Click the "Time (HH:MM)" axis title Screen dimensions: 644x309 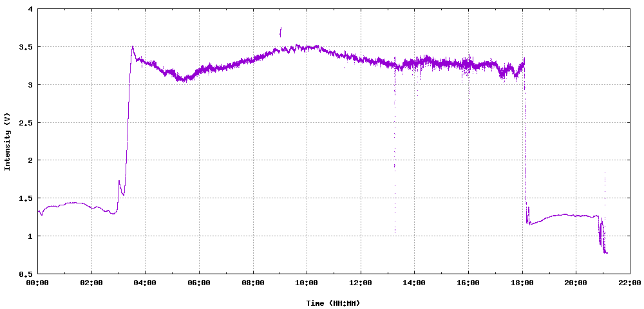(x=334, y=303)
